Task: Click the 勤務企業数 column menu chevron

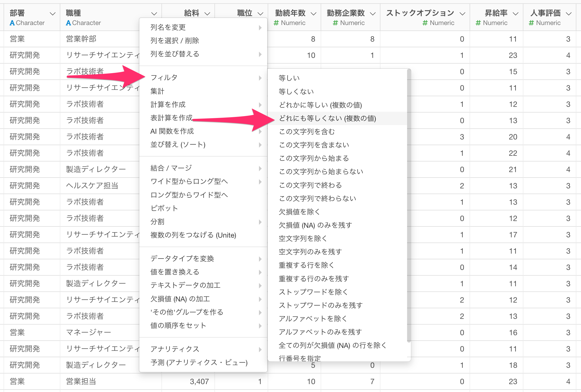Action: click(x=373, y=14)
